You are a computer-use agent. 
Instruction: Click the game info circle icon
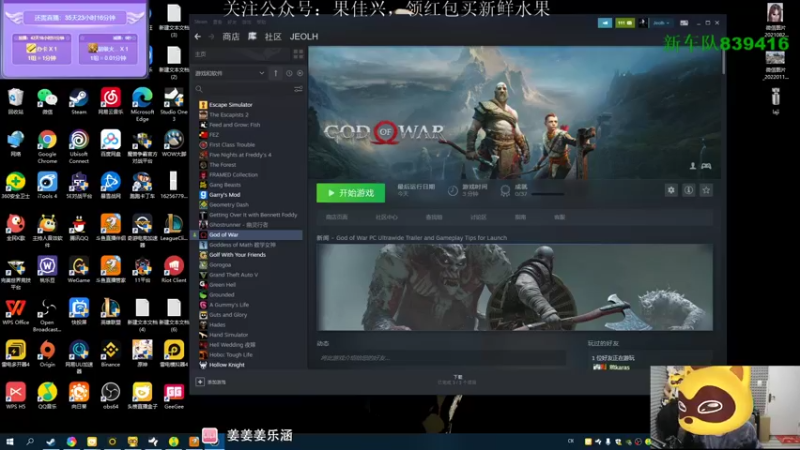[688, 190]
